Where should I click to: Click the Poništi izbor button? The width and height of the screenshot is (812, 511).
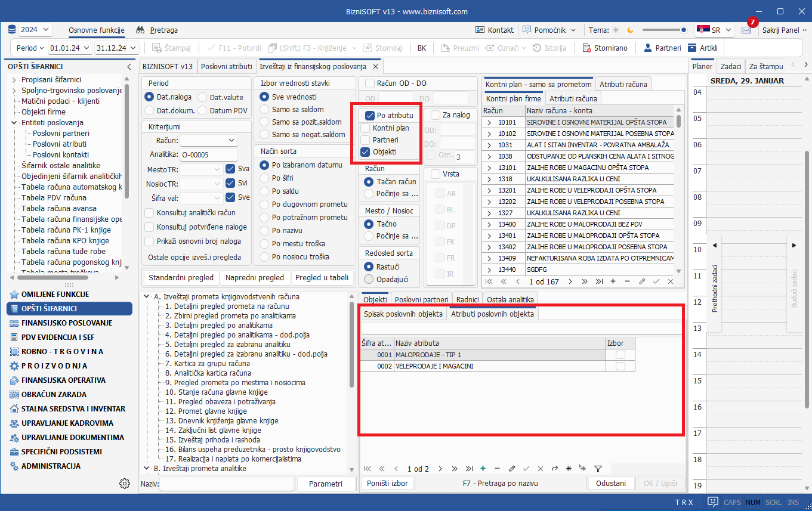coord(387,484)
